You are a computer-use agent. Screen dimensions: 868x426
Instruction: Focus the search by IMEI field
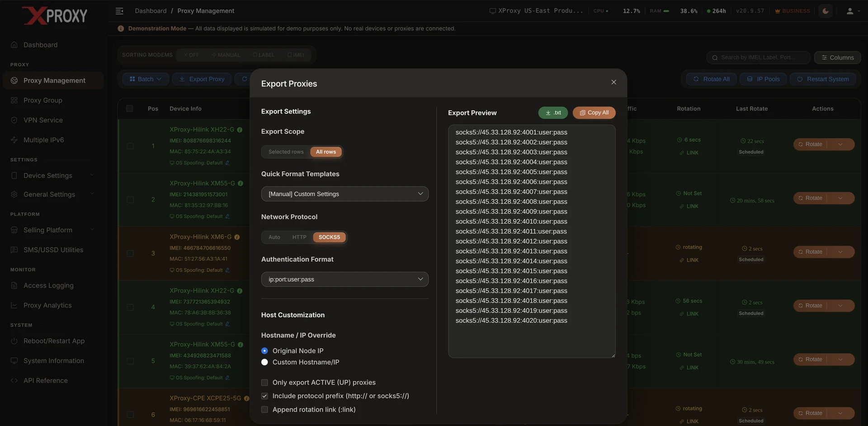pyautogui.click(x=759, y=57)
